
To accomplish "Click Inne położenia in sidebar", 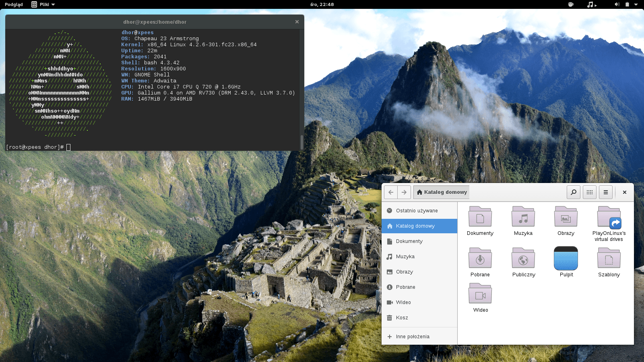I will coord(419,337).
